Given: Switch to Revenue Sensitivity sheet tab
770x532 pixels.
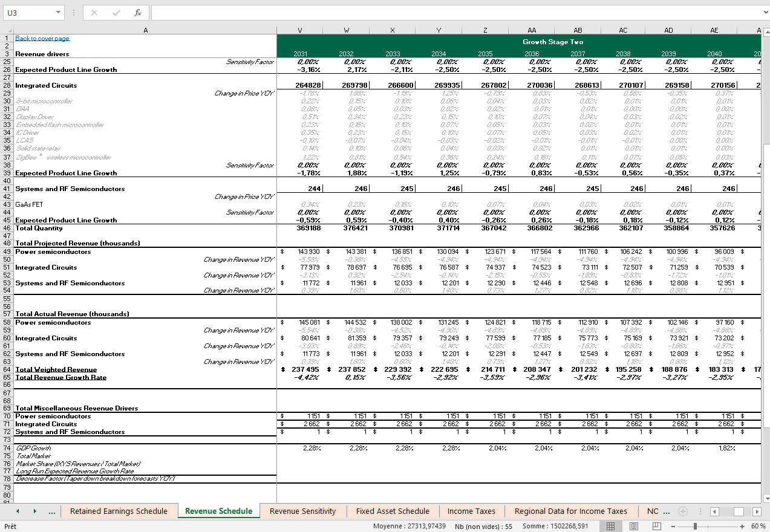Looking at the screenshot, I should tap(302, 511).
